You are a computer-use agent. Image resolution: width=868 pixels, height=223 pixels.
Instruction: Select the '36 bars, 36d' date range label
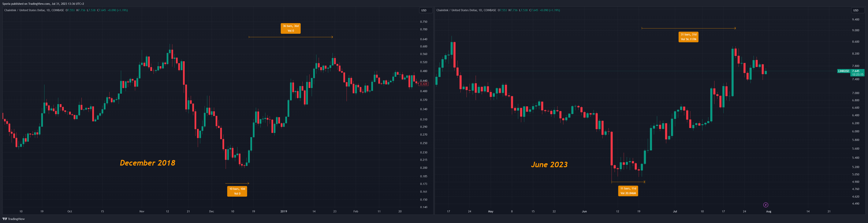[x=290, y=28]
